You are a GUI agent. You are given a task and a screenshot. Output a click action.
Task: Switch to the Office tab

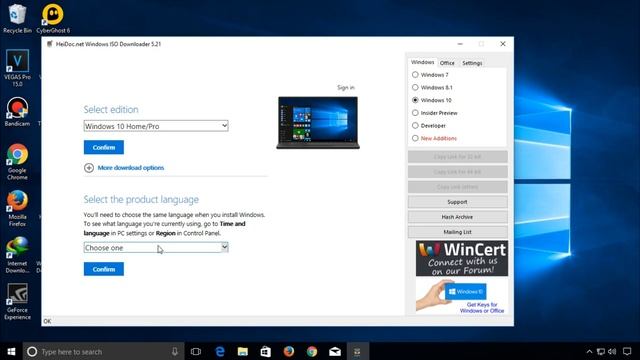tap(447, 63)
